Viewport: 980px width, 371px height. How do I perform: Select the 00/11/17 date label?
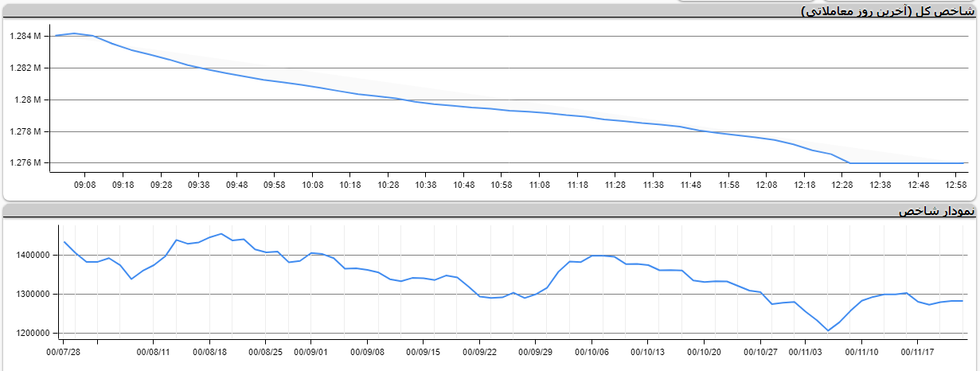pos(917,351)
